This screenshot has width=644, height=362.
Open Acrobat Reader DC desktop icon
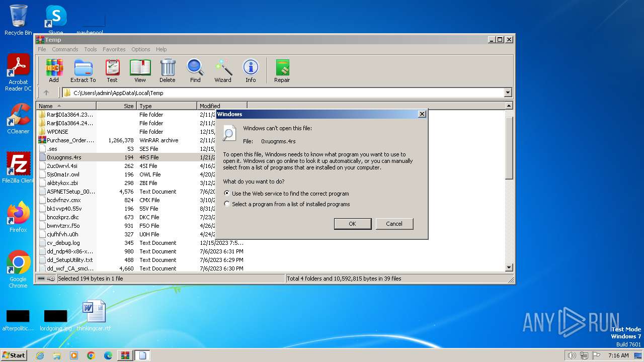18,73
